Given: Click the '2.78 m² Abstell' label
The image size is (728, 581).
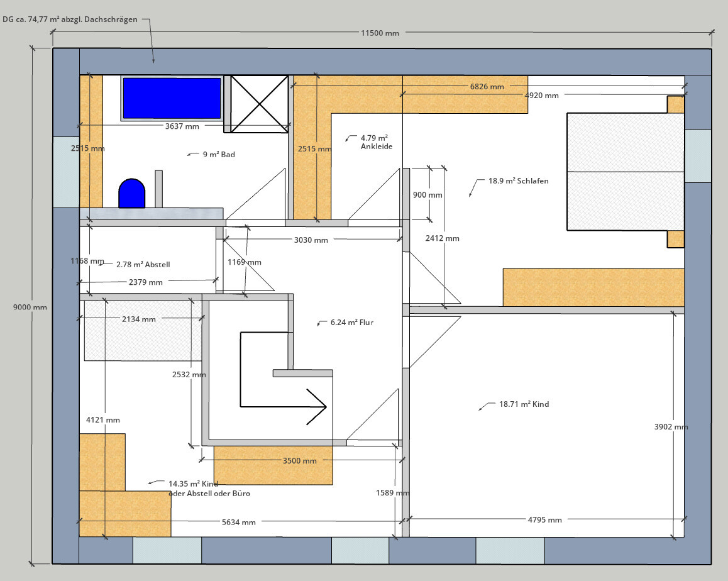Looking at the screenshot, I should [143, 265].
